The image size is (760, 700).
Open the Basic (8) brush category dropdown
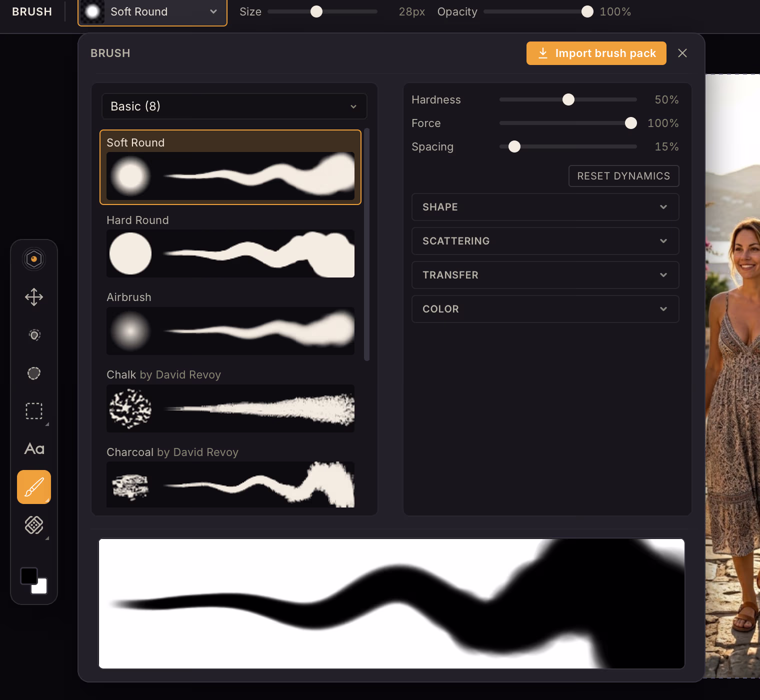click(234, 106)
